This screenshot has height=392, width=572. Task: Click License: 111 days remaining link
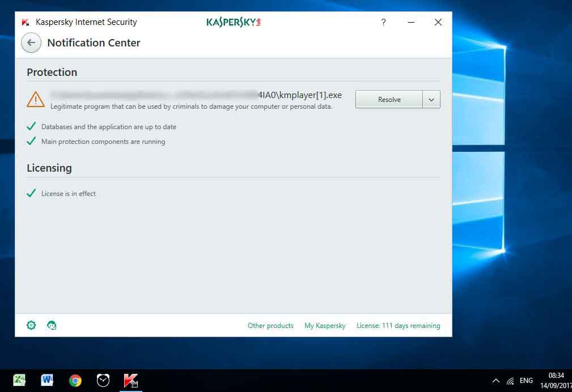click(398, 326)
